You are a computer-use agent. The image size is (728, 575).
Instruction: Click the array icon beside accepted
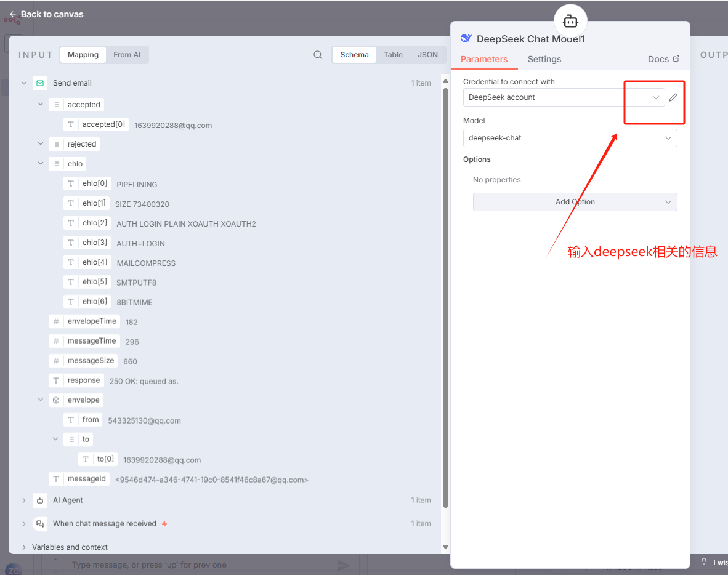[x=57, y=105]
